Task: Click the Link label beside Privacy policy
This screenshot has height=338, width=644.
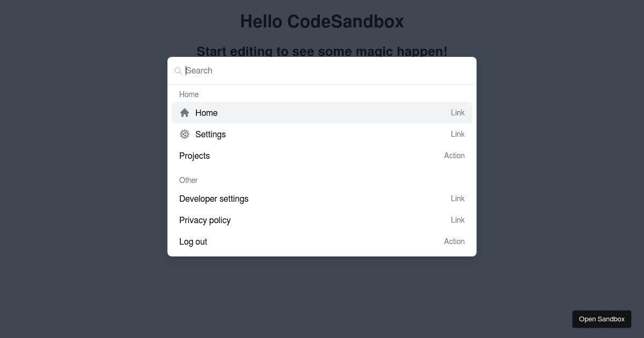Action: (458, 220)
